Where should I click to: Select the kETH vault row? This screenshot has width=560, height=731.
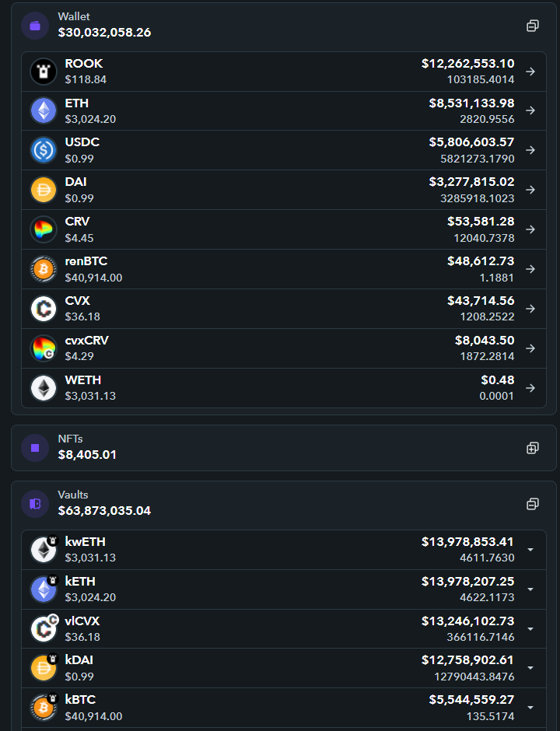point(283,589)
